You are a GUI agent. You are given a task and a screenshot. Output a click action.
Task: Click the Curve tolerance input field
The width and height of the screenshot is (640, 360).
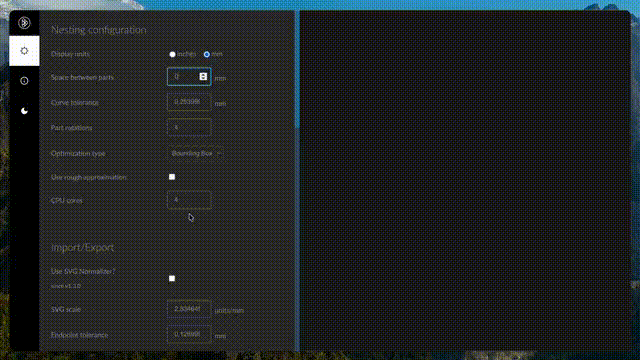[x=189, y=102]
